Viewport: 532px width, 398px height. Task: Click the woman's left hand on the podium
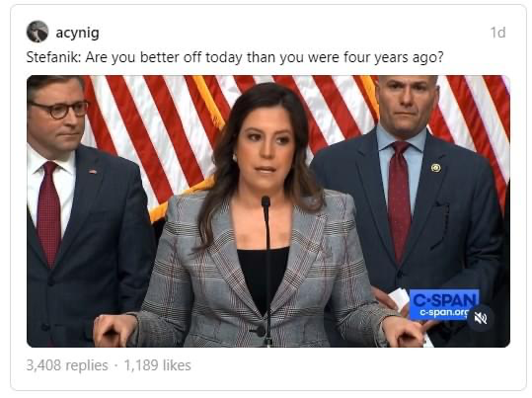click(403, 332)
